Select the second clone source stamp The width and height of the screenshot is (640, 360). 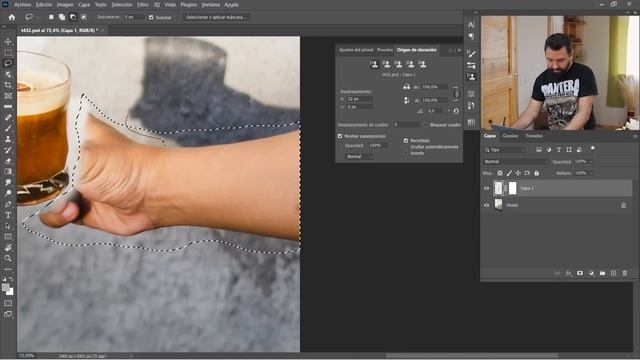click(387, 64)
